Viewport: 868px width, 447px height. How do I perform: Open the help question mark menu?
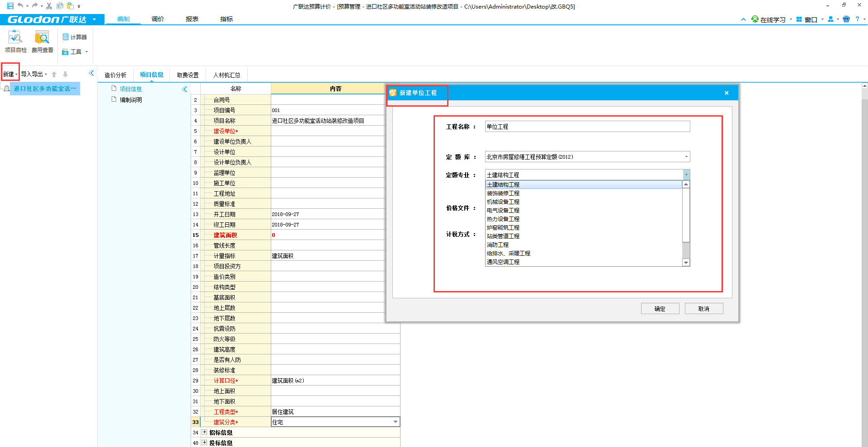point(860,19)
